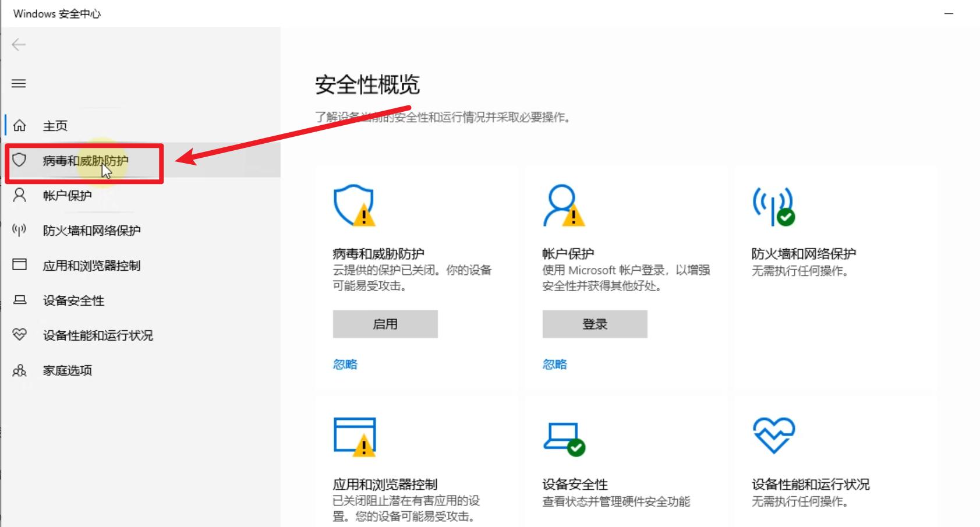Viewport: 980px width, 527px height.
Task: Open 设备安全性 using the monitor icon
Action: click(20, 300)
